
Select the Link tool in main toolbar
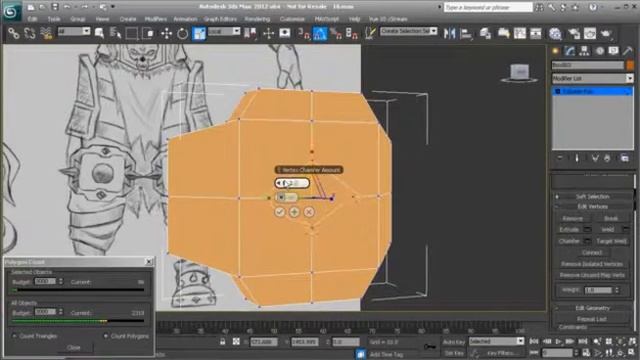pos(13,33)
